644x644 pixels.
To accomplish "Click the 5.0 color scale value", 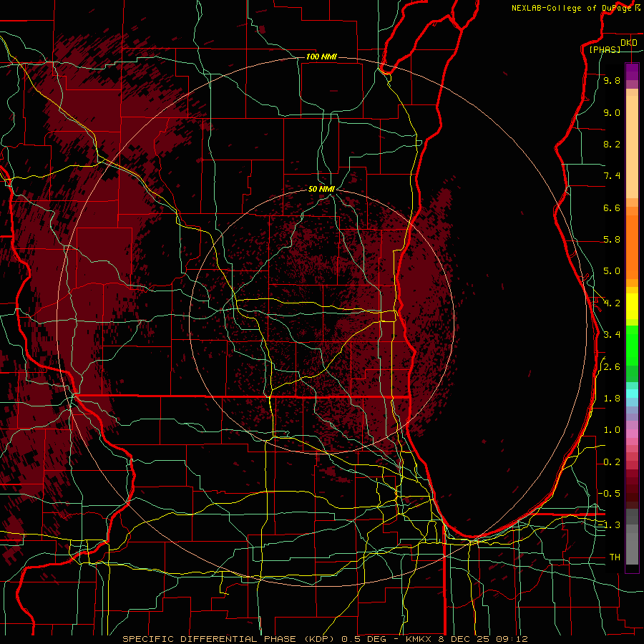I will click(x=612, y=271).
